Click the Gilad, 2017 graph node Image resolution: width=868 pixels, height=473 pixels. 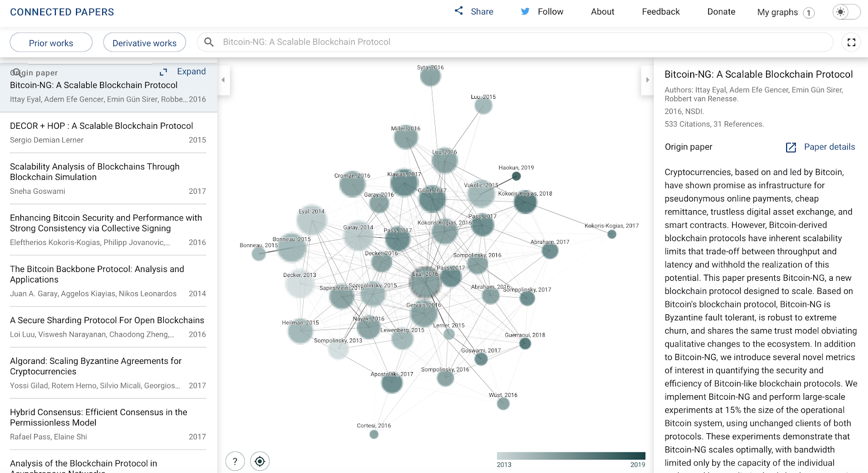click(432, 199)
